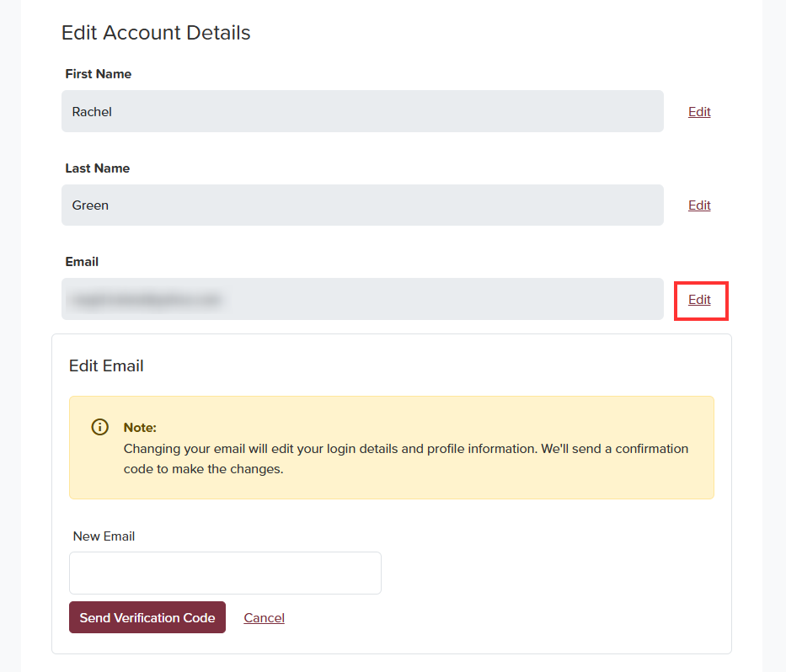Select the First Name field containing Rachel
Image resolution: width=786 pixels, height=672 pixels.
(362, 112)
